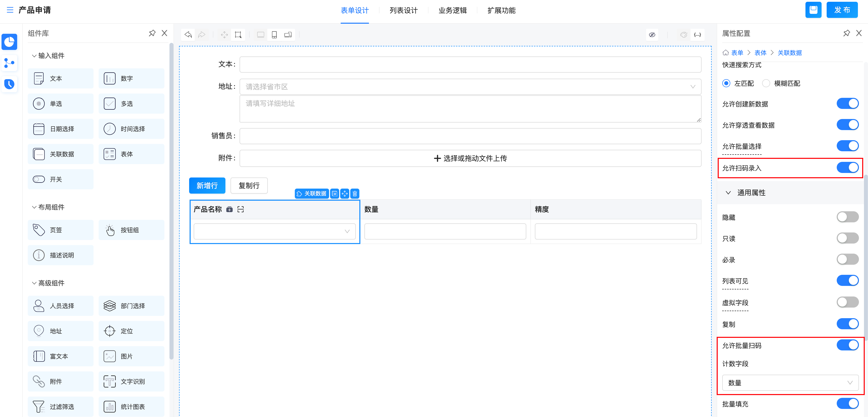Switch to the 列表设计 tab

403,10
